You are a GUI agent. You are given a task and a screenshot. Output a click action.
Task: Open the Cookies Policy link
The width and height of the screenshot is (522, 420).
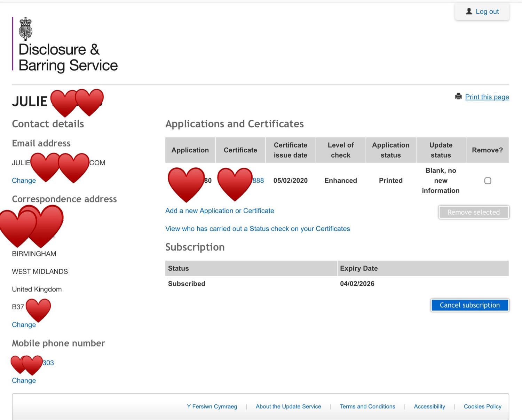[x=482, y=406]
